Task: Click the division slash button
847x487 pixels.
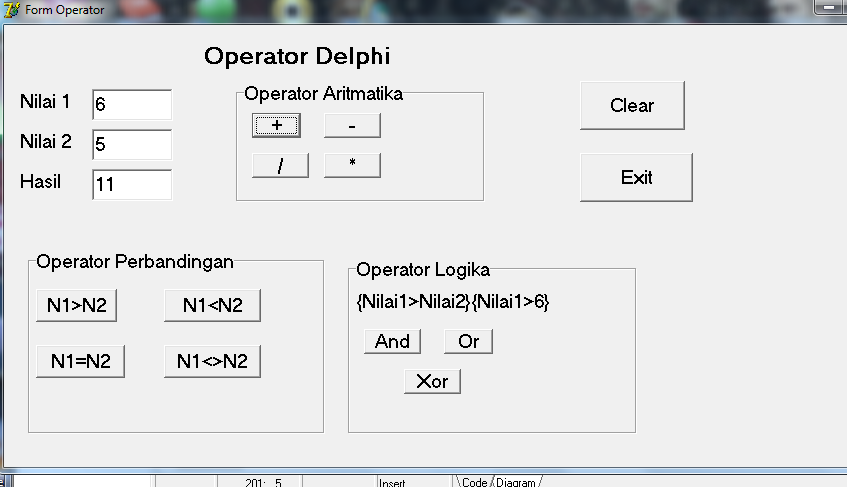Action: pyautogui.click(x=280, y=165)
